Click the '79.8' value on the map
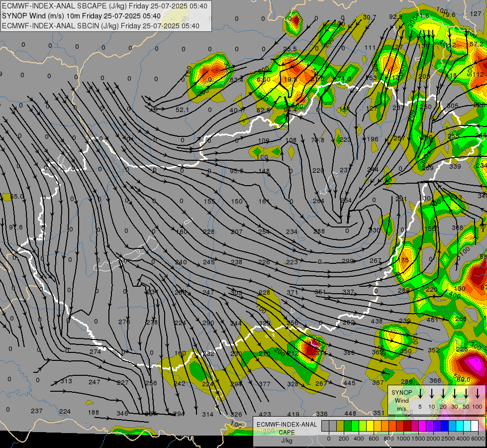 point(317,140)
